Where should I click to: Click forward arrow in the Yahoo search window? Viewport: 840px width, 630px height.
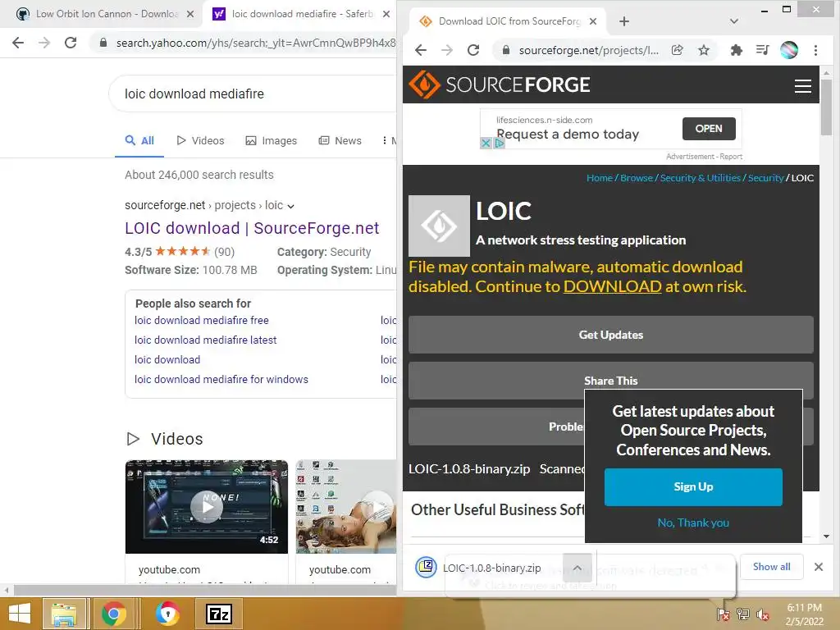point(44,43)
